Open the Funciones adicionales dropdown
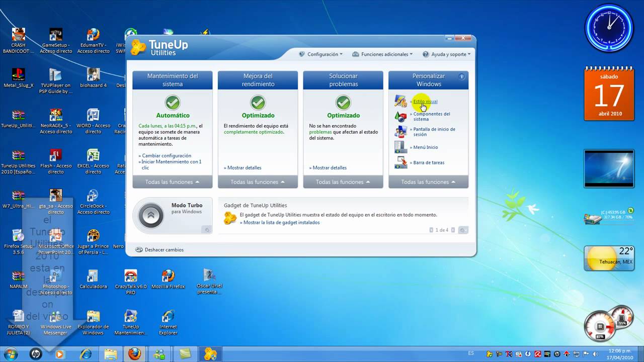Screen dimensions: 644x362 382,54
